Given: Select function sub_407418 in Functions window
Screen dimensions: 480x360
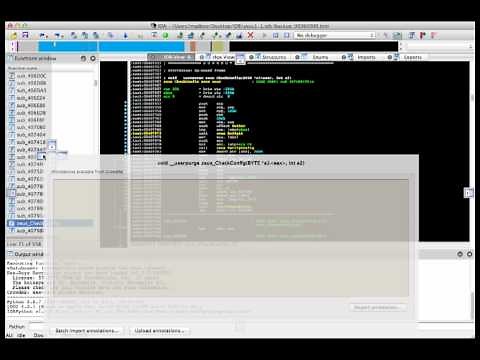Looking at the screenshot, I should pos(27,142).
